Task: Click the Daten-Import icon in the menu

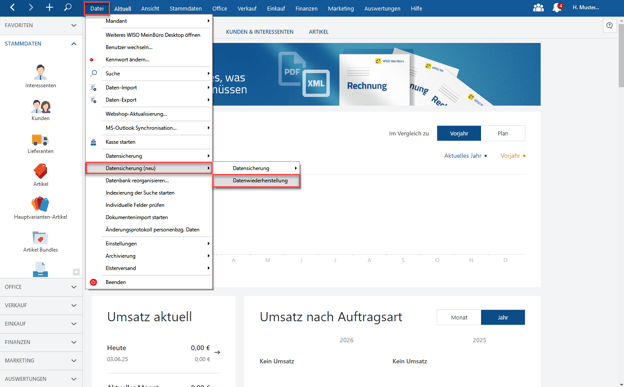Action: coord(94,88)
